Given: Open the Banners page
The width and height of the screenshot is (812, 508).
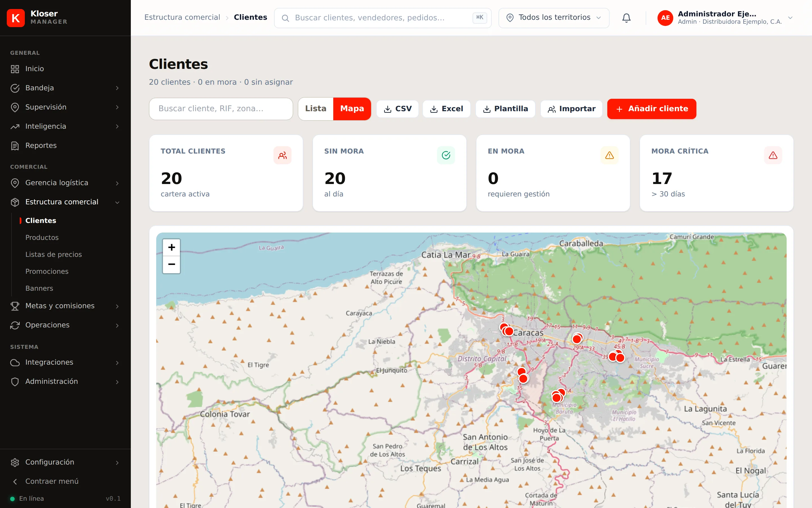Looking at the screenshot, I should (39, 288).
